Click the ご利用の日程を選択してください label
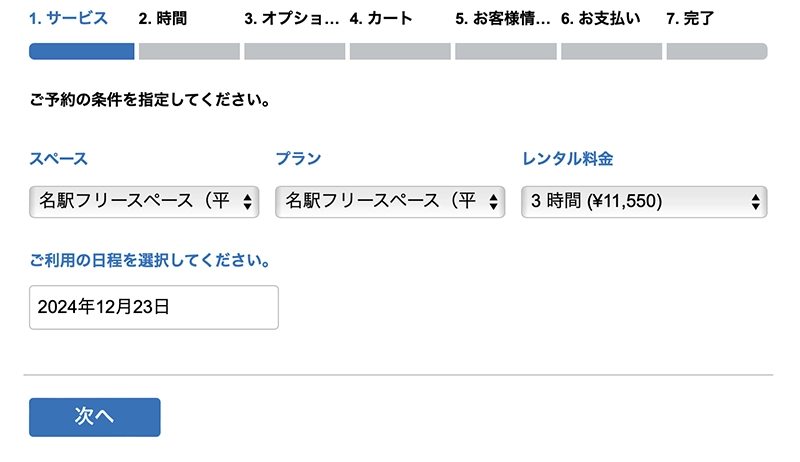 pos(151,260)
